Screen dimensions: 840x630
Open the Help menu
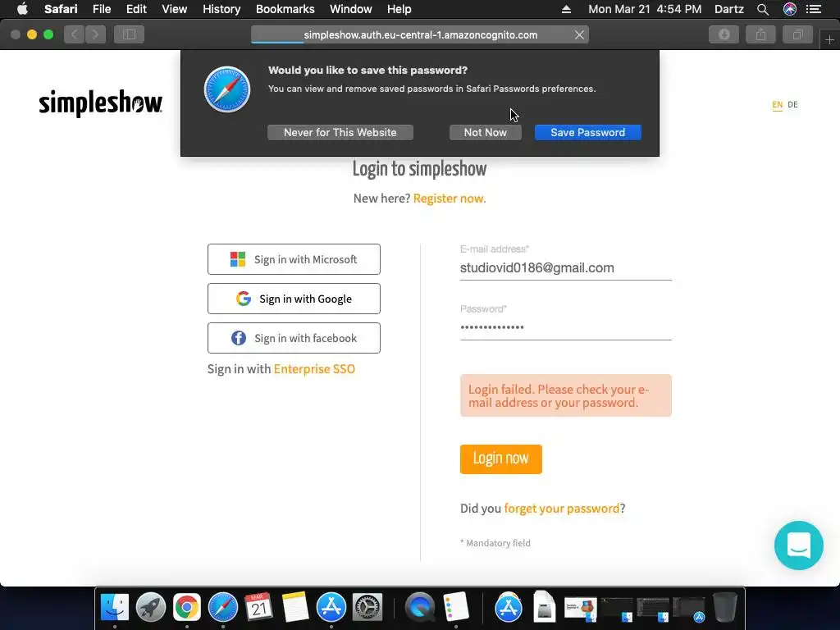399,9
